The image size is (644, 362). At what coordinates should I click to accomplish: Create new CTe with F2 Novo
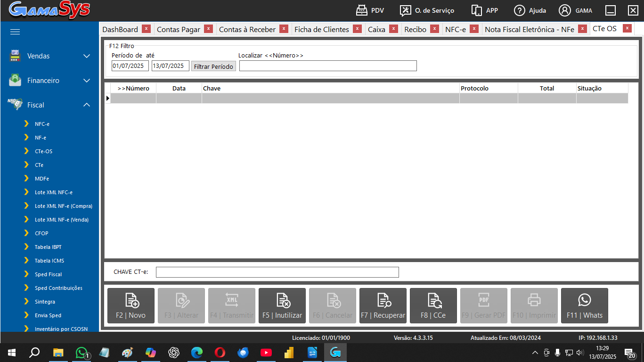coord(131,305)
